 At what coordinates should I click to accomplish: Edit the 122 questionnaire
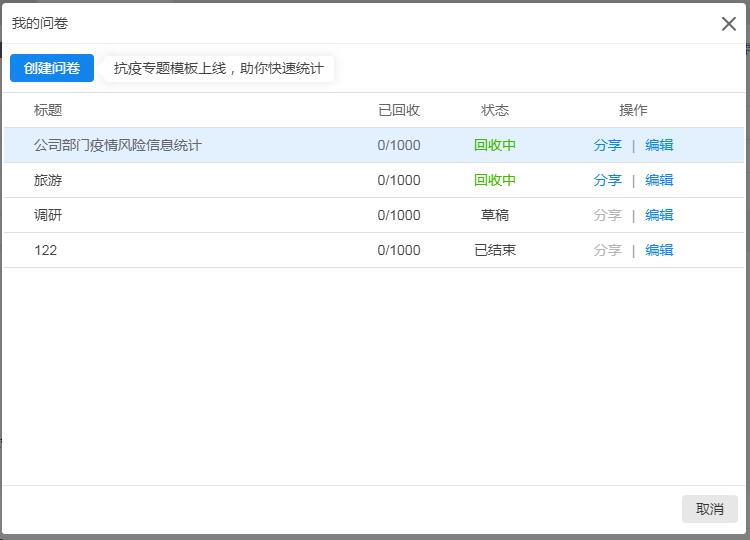[x=659, y=250]
